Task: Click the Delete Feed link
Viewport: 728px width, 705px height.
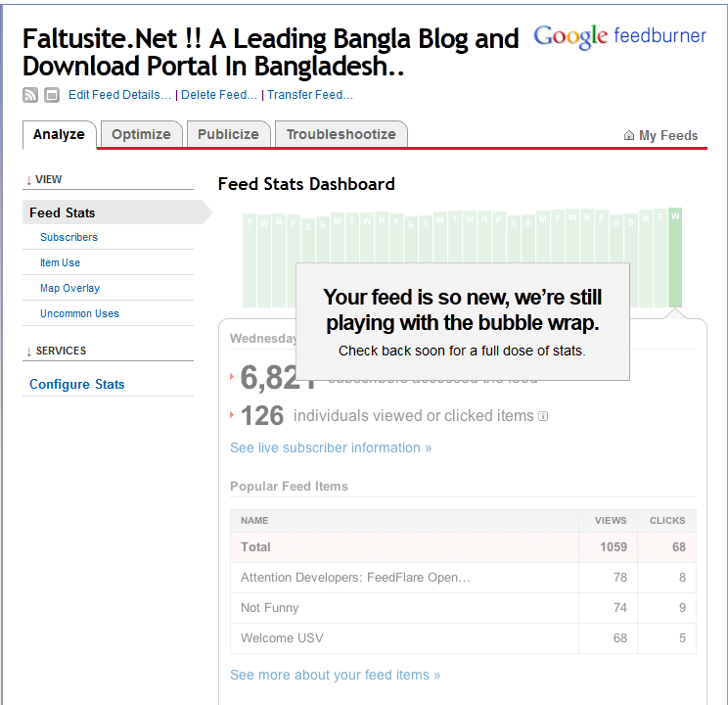Action: (219, 95)
